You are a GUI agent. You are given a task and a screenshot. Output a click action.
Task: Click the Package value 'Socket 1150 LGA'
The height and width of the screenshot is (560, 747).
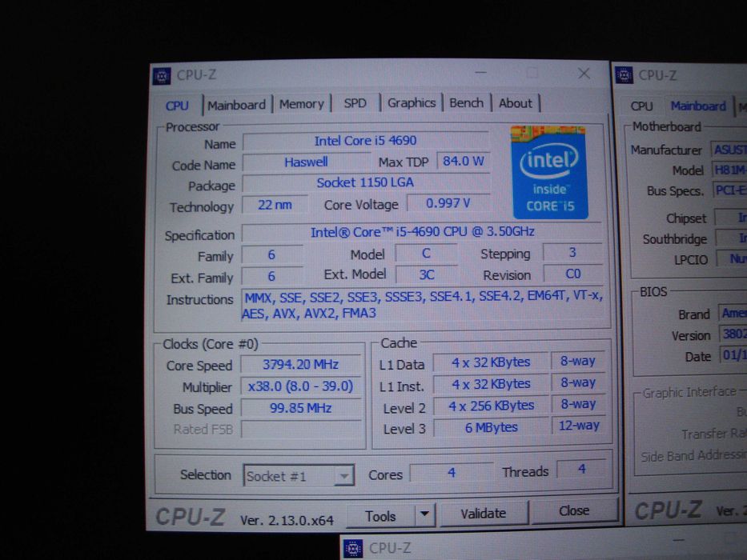click(365, 182)
